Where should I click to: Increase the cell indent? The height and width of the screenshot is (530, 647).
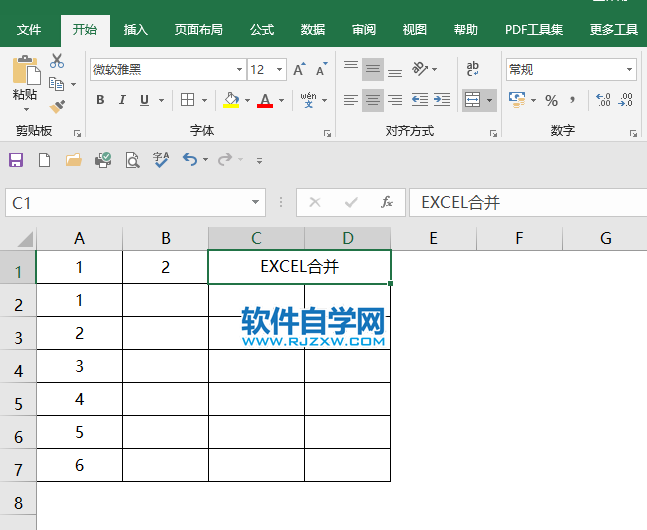442,99
